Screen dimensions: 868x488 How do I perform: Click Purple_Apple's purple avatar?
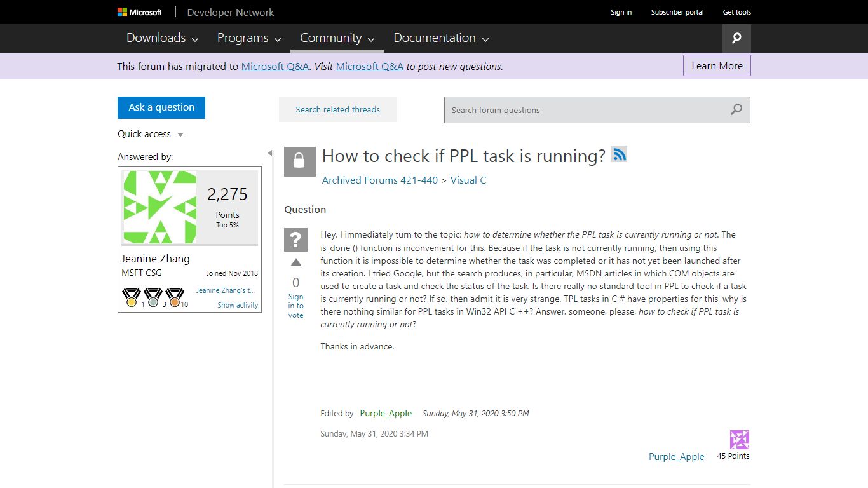(x=740, y=440)
